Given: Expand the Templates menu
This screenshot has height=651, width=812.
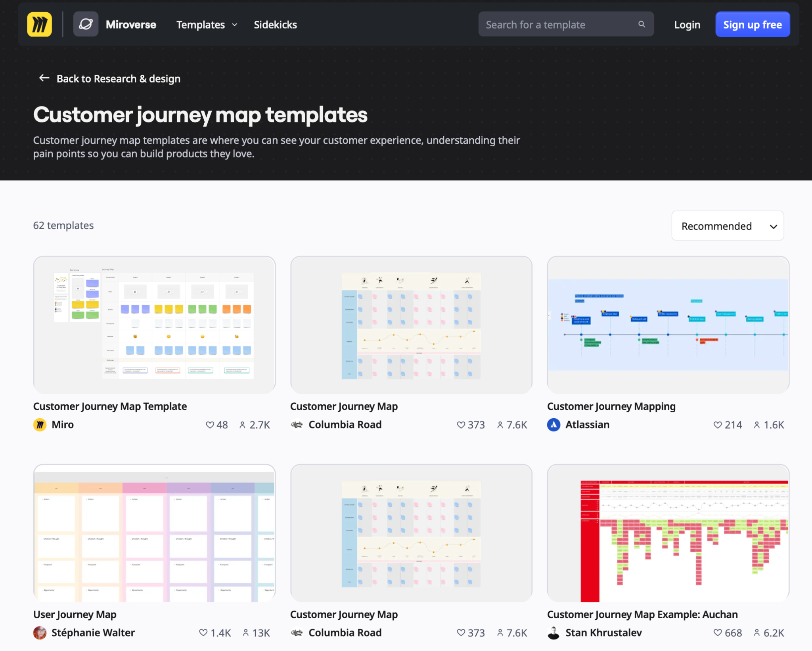Looking at the screenshot, I should 207,25.
